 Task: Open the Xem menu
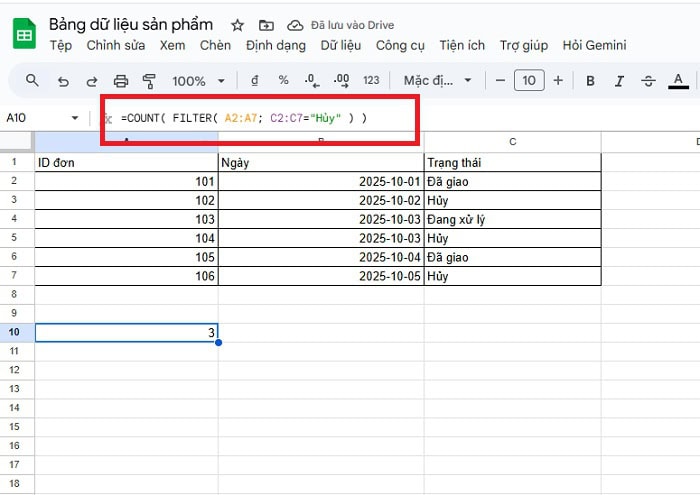[x=172, y=46]
